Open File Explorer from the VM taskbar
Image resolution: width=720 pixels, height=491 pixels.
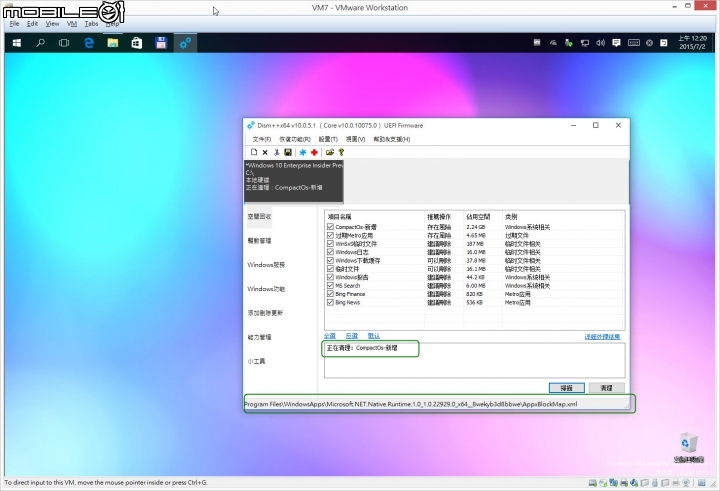coord(112,43)
